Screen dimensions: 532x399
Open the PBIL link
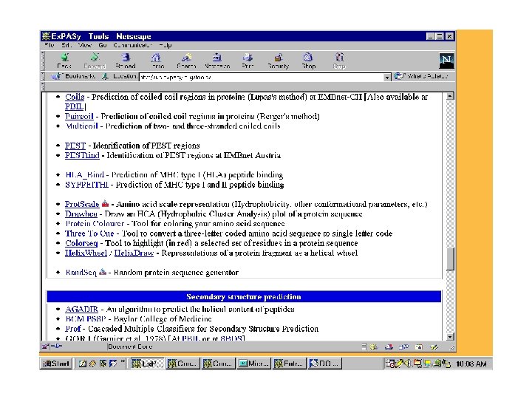point(75,106)
